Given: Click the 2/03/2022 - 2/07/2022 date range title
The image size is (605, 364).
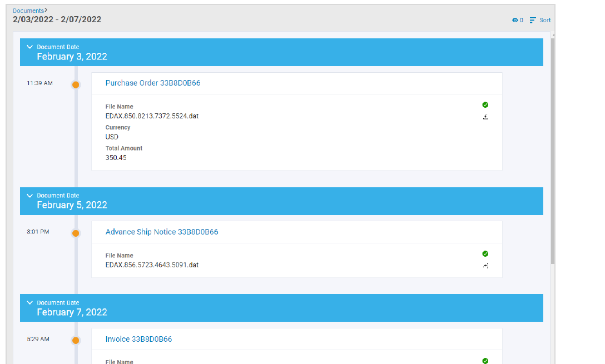Looking at the screenshot, I should 57,19.
